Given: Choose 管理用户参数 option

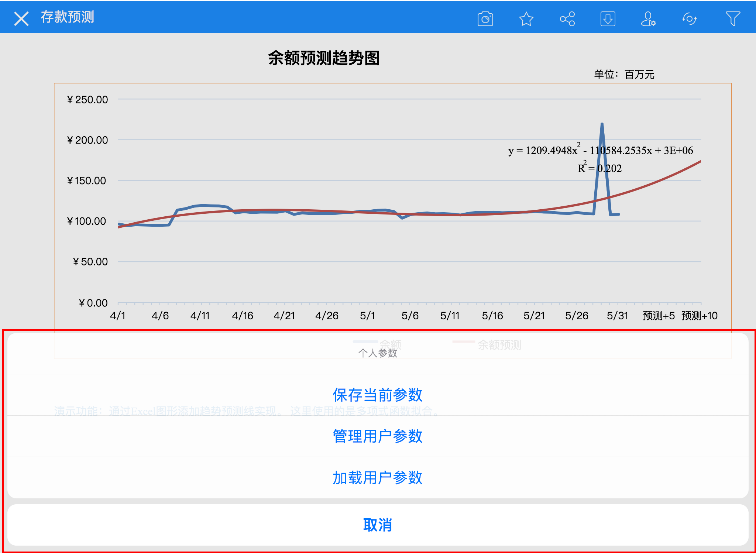Looking at the screenshot, I should 378,436.
